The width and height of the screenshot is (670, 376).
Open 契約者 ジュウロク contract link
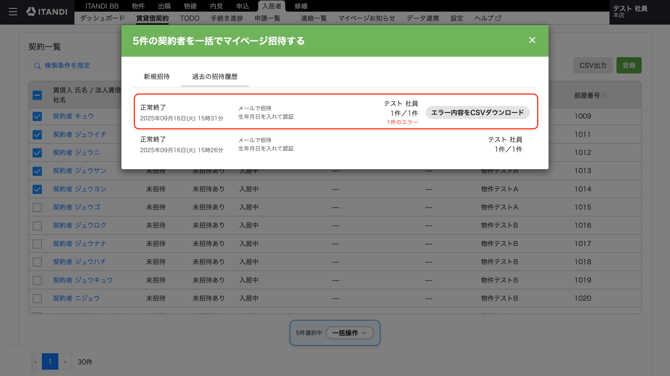pyautogui.click(x=79, y=226)
